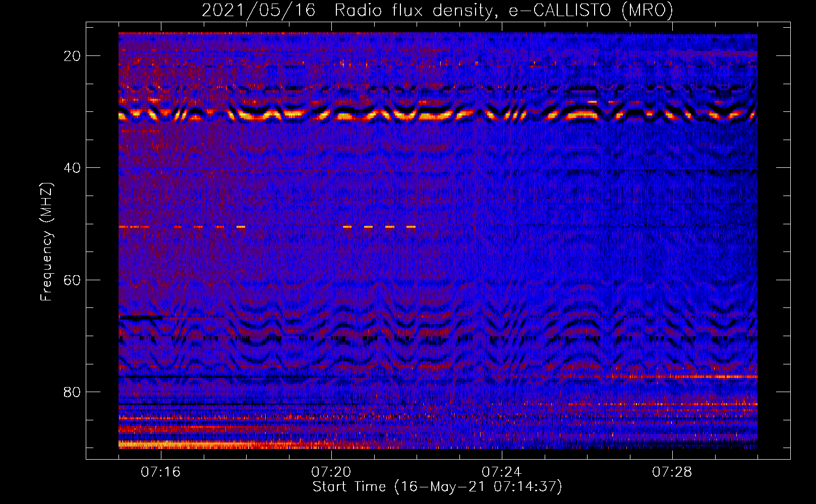Click the "Start Time (16-May-21 07:14:37)" label
The height and width of the screenshot is (504, 816).
(x=437, y=487)
